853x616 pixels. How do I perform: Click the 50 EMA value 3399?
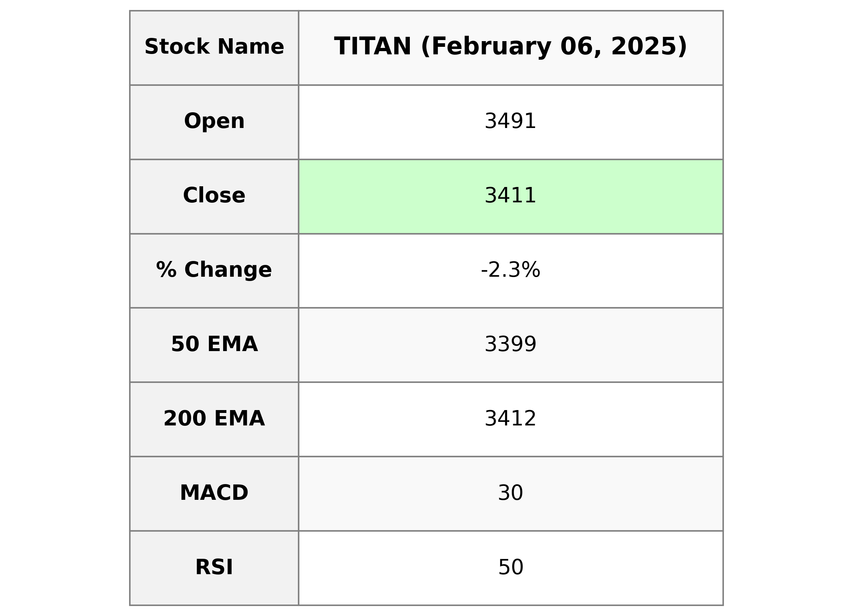coord(510,344)
